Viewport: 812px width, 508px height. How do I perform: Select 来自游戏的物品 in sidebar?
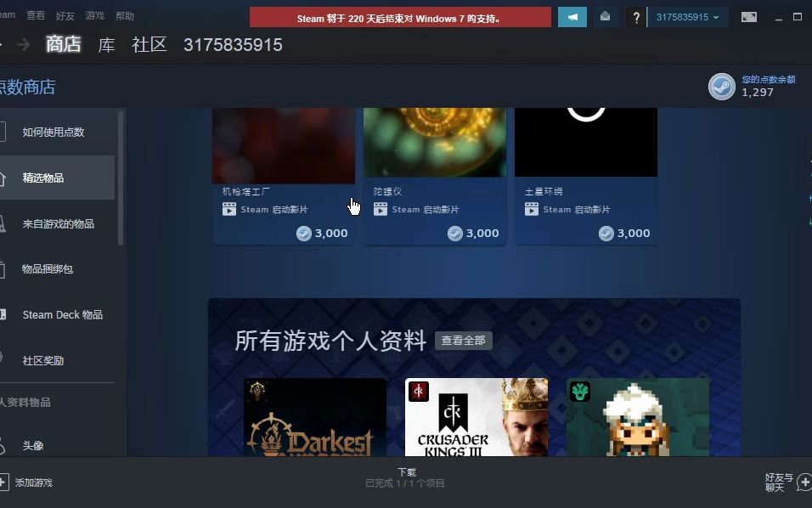[x=57, y=223]
